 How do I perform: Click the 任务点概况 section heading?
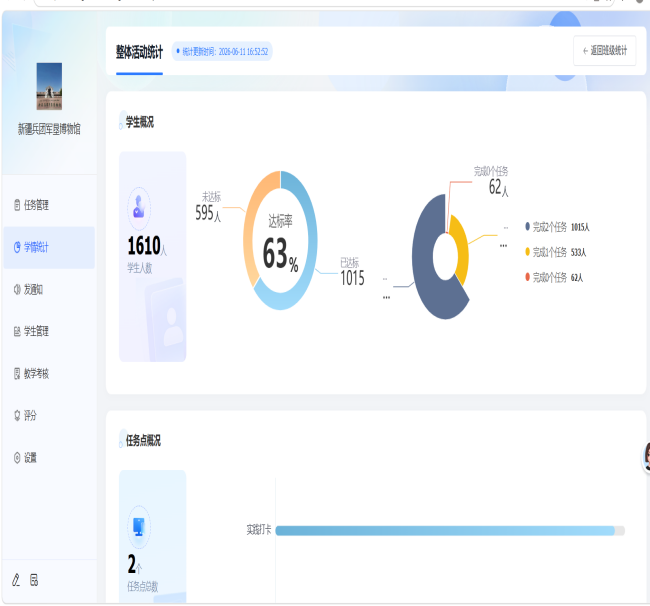pyautogui.click(x=143, y=441)
